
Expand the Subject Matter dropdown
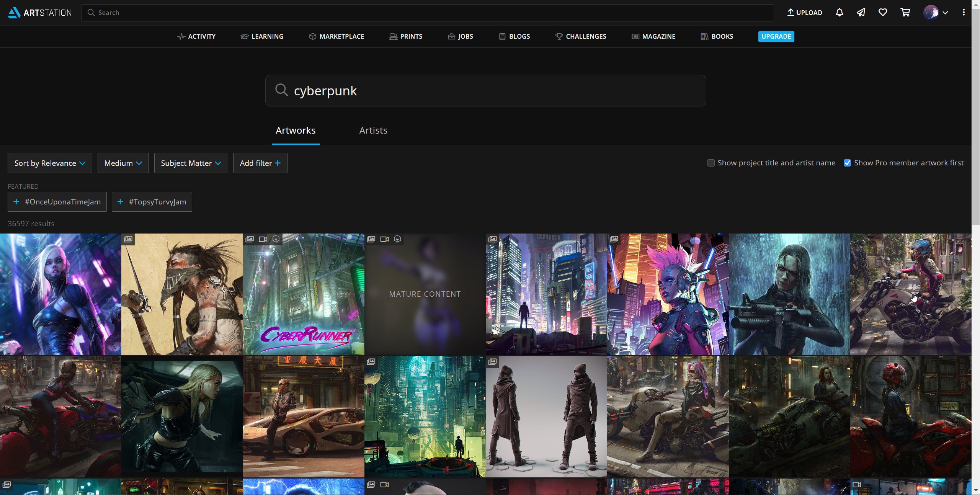point(191,163)
